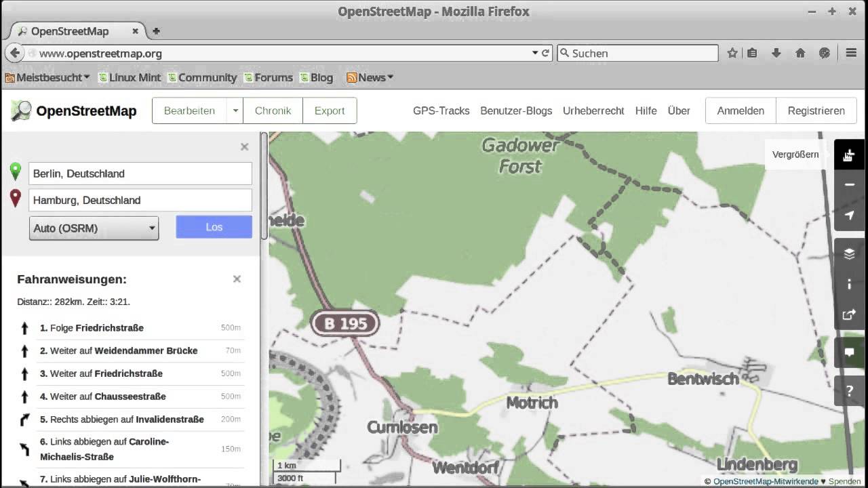Open a new tab plus button
868x488 pixels.
156,31
